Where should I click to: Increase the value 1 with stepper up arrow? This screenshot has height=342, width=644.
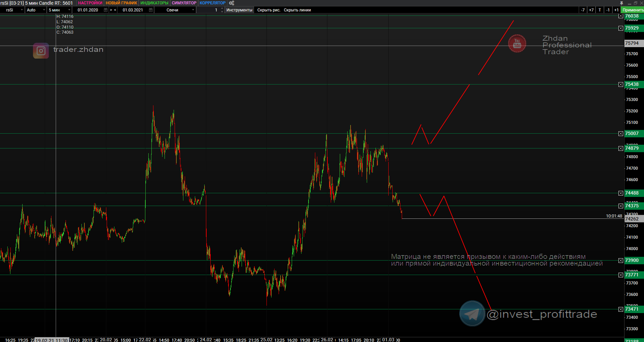coord(222,8)
